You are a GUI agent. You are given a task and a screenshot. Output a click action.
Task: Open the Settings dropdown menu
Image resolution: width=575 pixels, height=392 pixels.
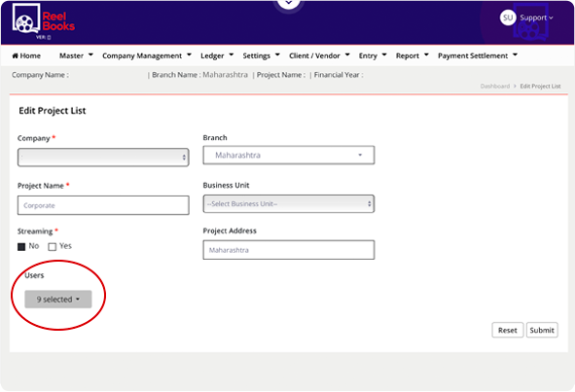point(261,55)
